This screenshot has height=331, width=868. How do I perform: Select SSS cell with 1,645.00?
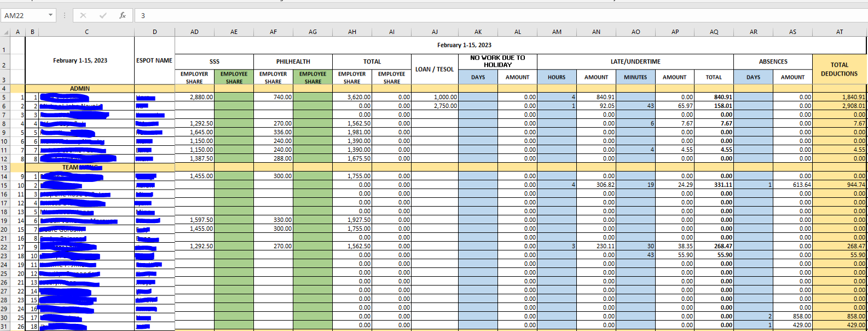coord(194,132)
